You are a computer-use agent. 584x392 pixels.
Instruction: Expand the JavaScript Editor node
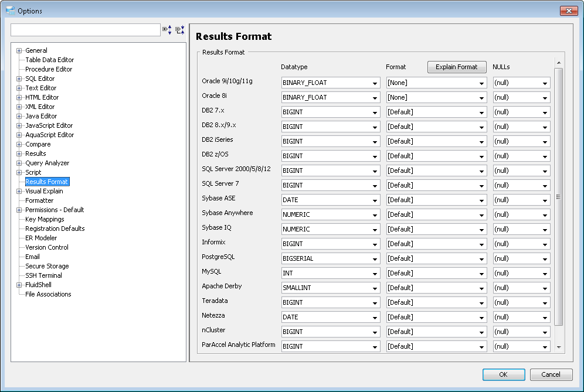19,125
